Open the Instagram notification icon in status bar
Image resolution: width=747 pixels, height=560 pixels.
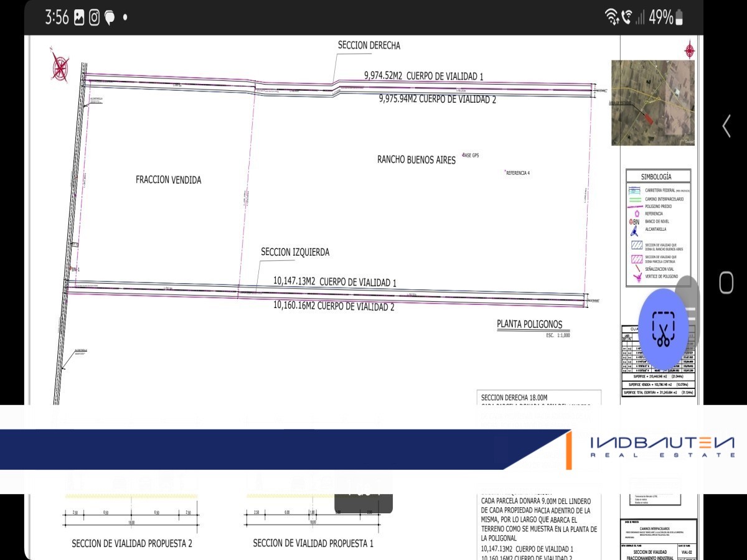pos(94,17)
